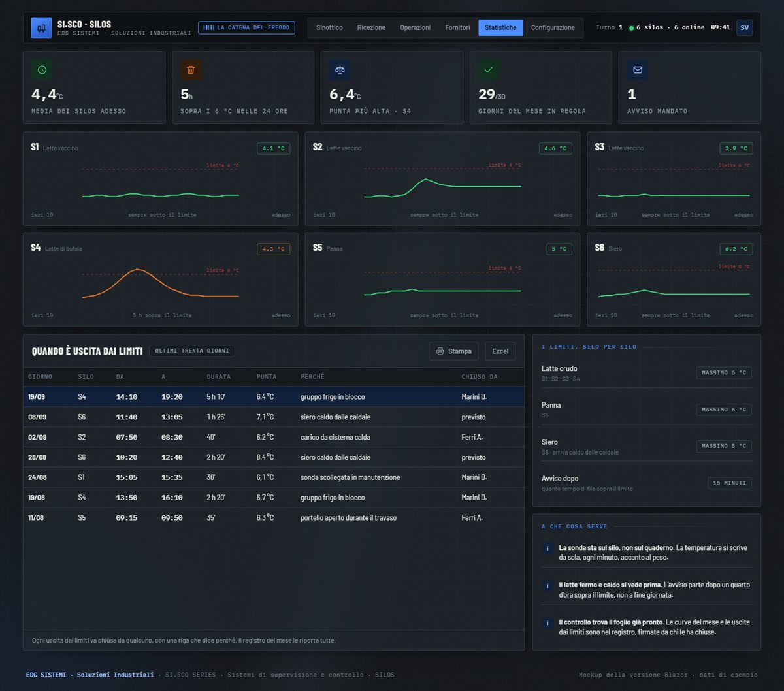The width and height of the screenshot is (784, 691).
Task: Open the Ricezione tab
Action: click(371, 27)
